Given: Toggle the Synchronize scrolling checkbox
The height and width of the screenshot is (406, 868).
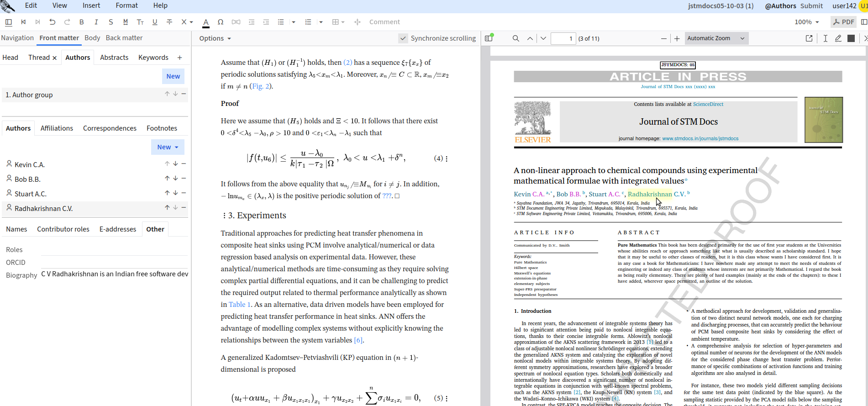Looking at the screenshot, I should coord(403,38).
